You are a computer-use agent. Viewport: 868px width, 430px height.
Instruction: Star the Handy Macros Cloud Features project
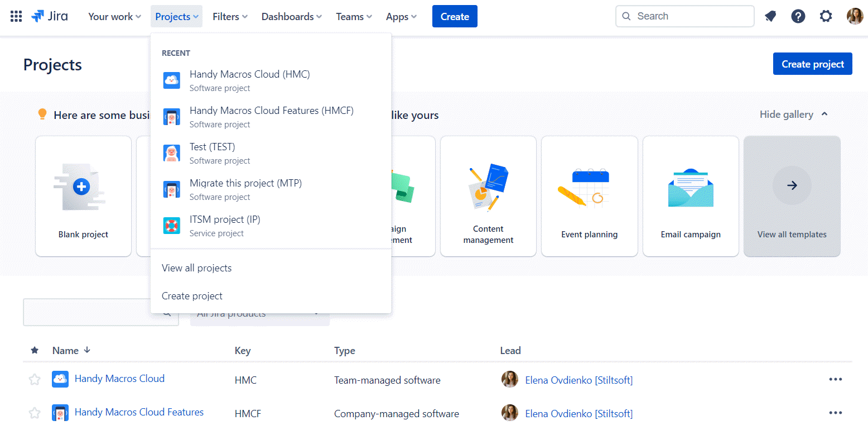[35, 413]
